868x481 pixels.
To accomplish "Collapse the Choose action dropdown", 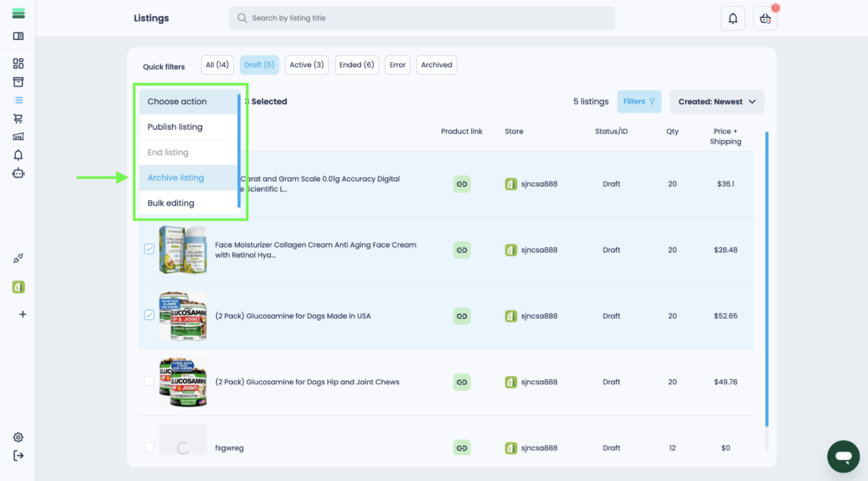I will (x=187, y=102).
